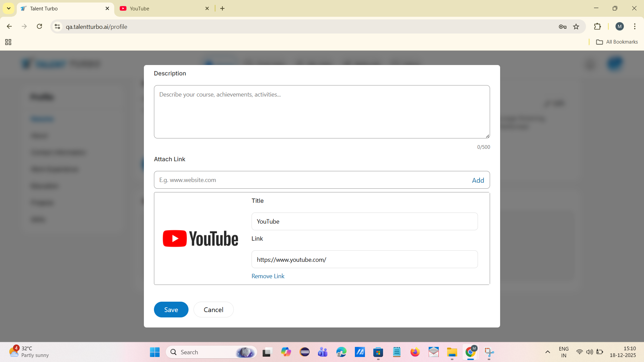Open the password manager key icon

562,27
